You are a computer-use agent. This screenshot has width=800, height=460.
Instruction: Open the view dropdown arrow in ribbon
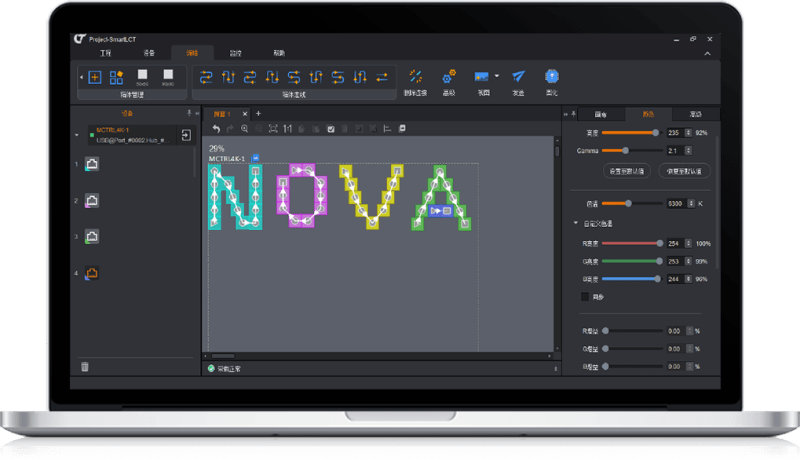point(496,76)
